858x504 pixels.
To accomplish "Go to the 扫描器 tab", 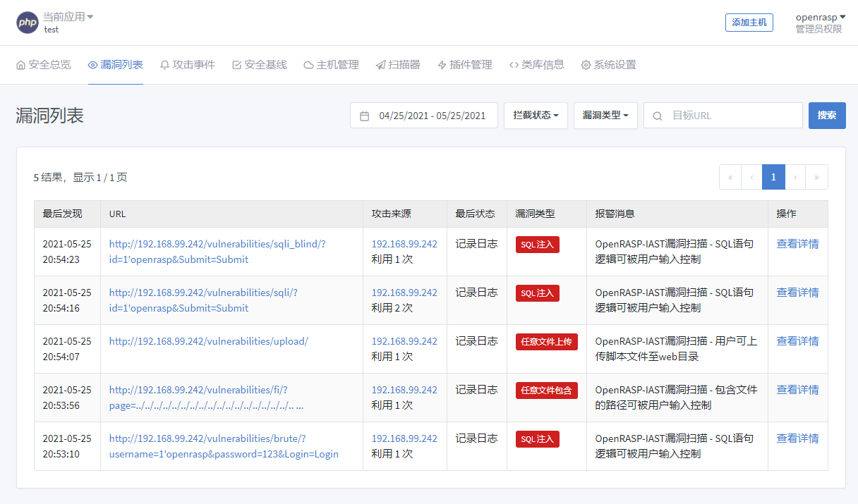I will coord(398,65).
